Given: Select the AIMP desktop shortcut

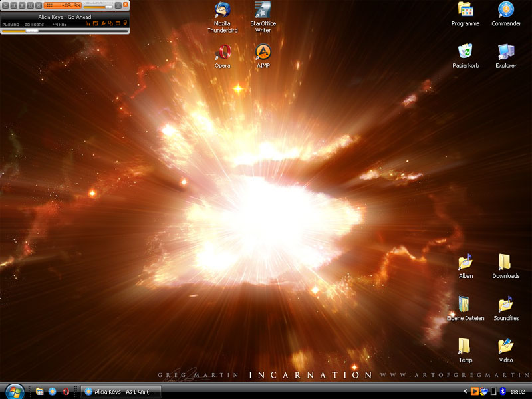Looking at the screenshot, I should pyautogui.click(x=263, y=57).
